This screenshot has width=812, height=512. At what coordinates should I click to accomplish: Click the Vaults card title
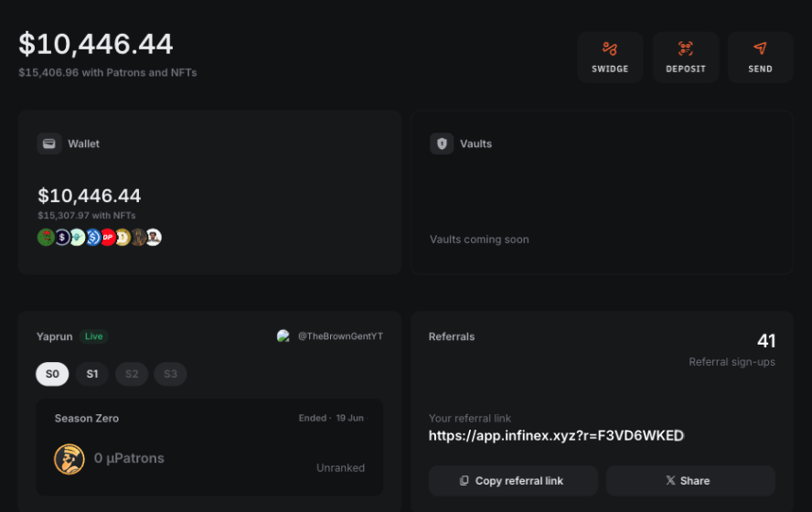click(x=475, y=144)
